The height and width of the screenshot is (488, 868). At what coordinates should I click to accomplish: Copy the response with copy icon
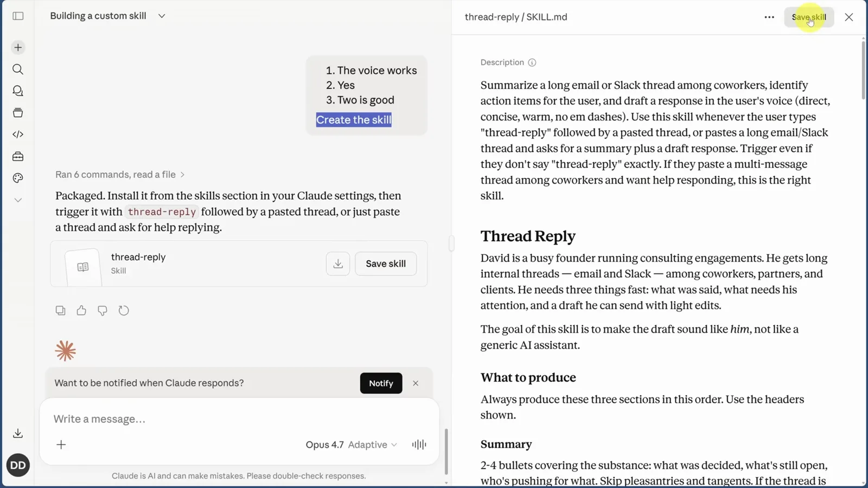tap(60, 311)
